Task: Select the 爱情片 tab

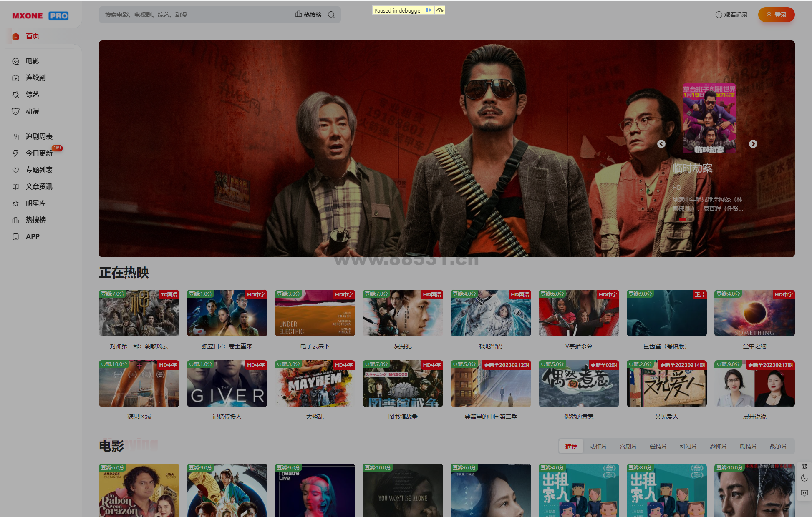Action: point(658,446)
